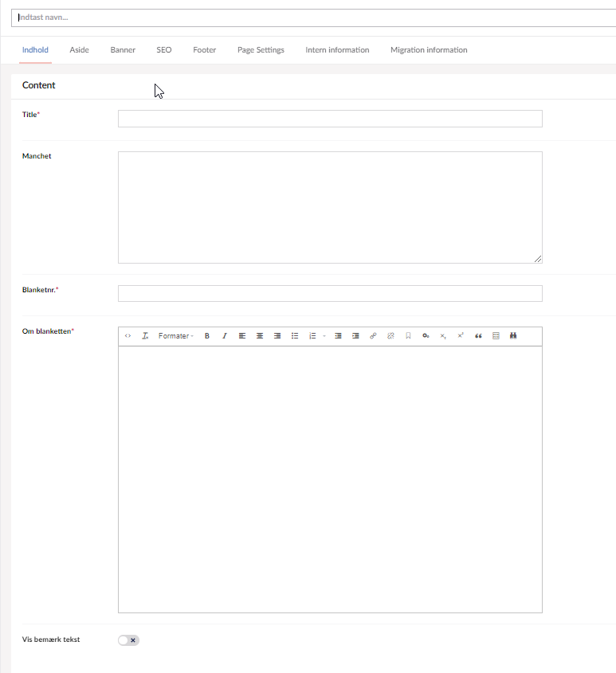Switch to the SEO tab
The width and height of the screenshot is (616, 673).
click(163, 50)
